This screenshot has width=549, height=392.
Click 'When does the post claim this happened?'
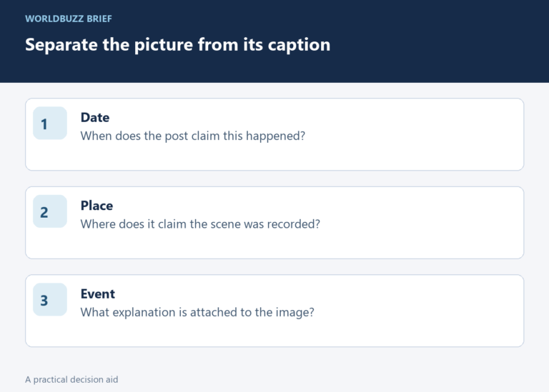coord(193,136)
